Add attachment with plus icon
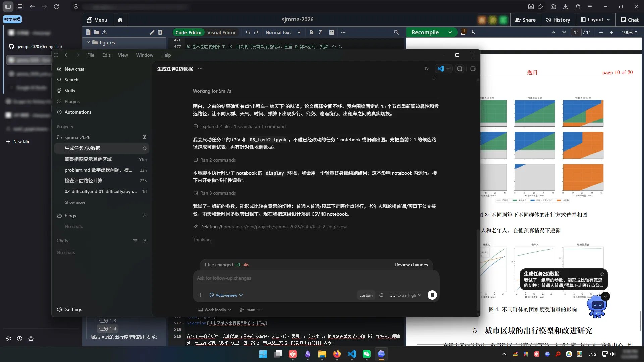 200,295
